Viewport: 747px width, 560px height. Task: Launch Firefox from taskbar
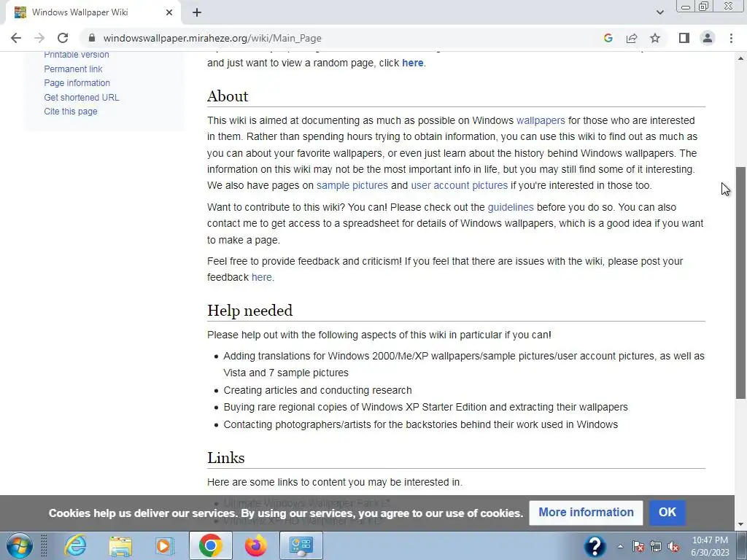(x=255, y=545)
